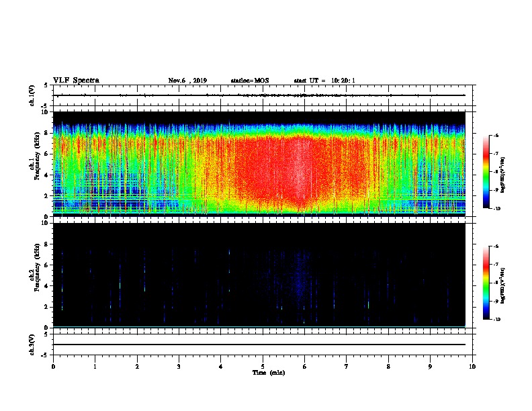Click the ch.1 spectrogram color bar
The image size is (532, 411).
coord(486,172)
